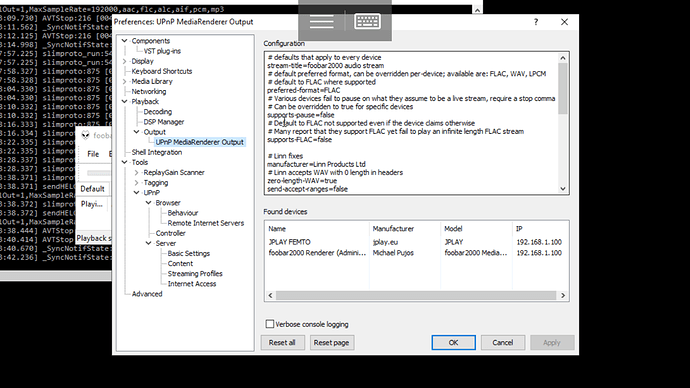Select VST plug-ins tree item
690x388 pixels.
pyautogui.click(x=162, y=51)
